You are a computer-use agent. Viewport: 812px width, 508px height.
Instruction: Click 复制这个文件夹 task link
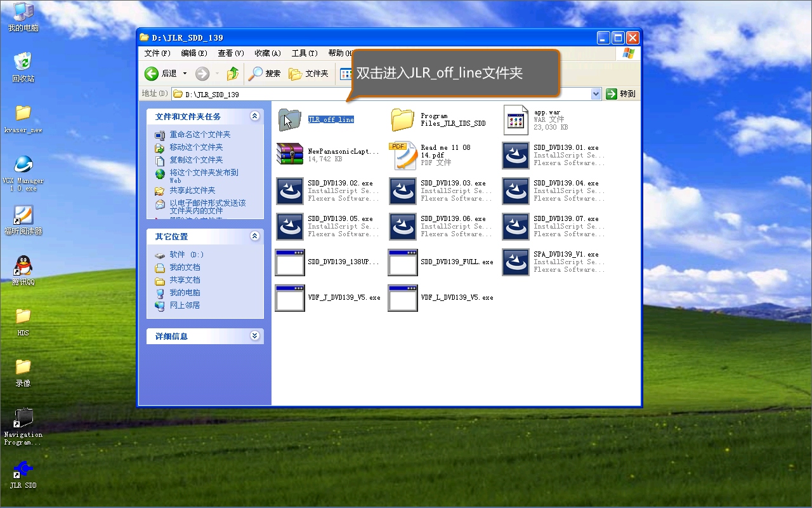click(x=196, y=160)
